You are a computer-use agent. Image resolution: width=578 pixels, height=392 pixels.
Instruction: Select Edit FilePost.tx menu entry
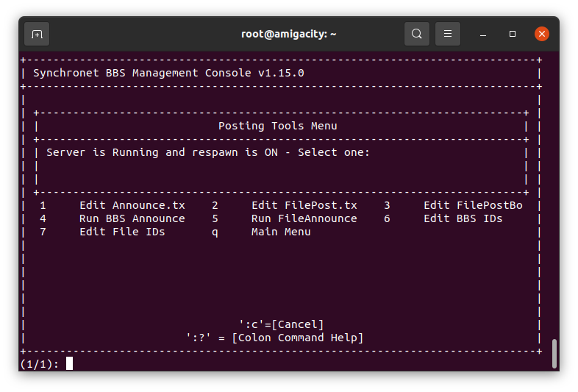click(304, 205)
